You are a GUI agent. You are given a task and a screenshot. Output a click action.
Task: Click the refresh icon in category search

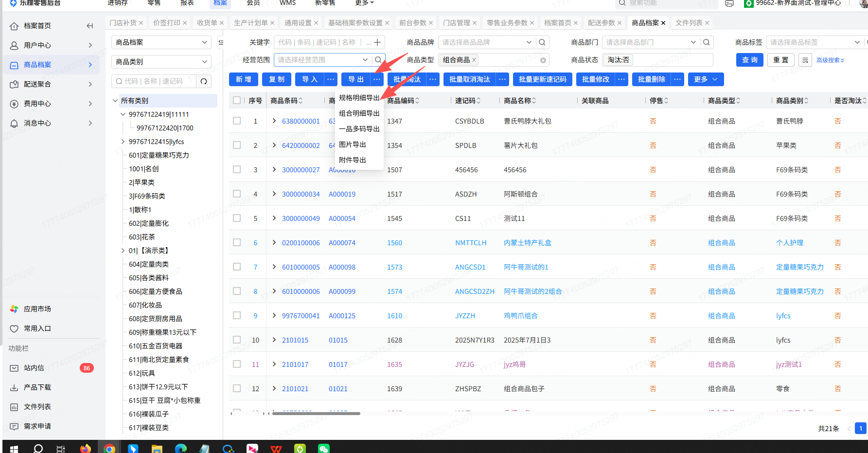coord(204,81)
